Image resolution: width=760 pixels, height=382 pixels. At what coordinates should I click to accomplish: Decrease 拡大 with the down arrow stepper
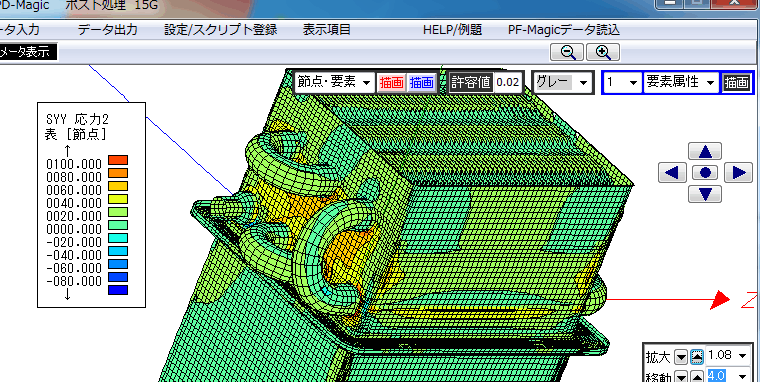(681, 357)
